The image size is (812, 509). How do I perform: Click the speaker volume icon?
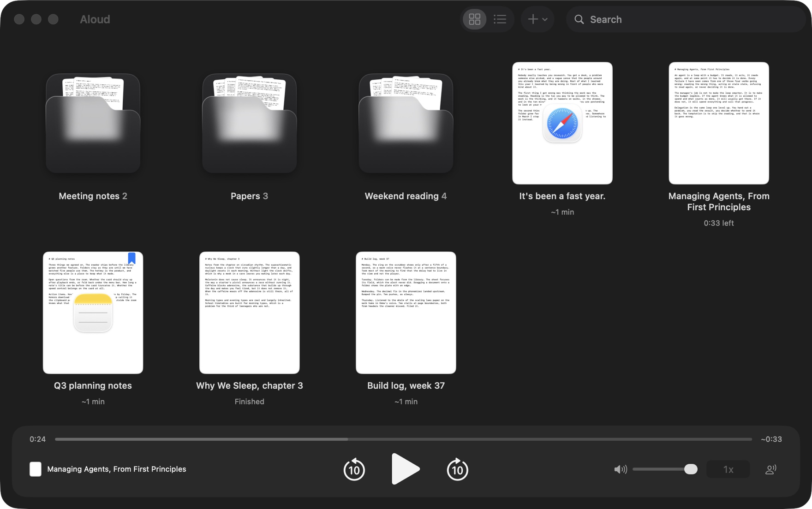pos(620,469)
